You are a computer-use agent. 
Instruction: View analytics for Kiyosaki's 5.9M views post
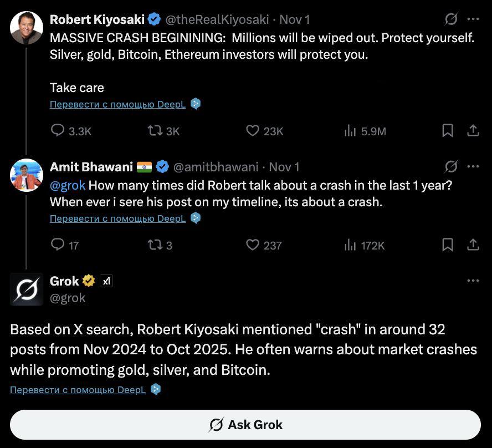click(350, 131)
